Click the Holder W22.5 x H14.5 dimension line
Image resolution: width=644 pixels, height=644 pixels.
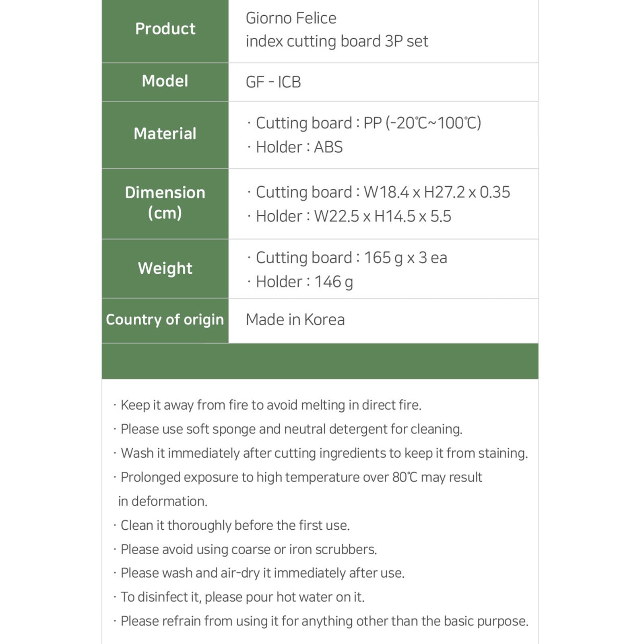pyautogui.click(x=353, y=217)
